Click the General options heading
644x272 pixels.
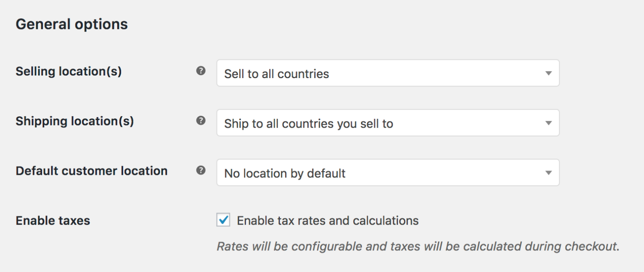71,24
